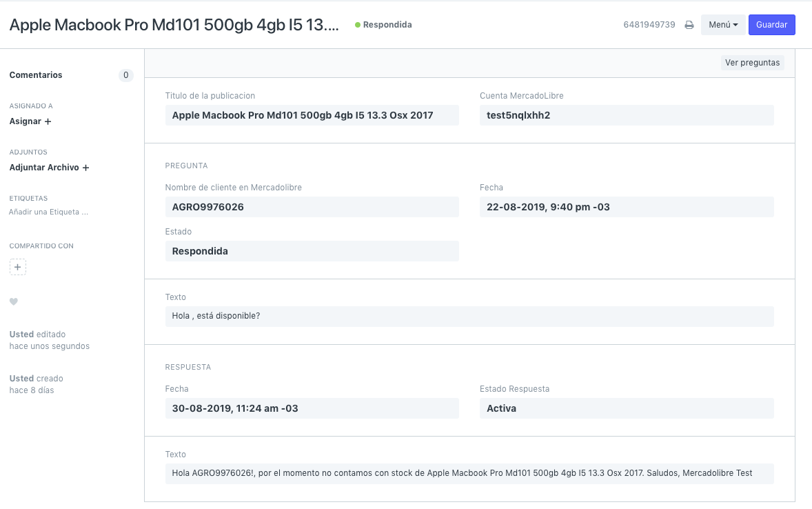
Task: Click the page title Apple Macbook Pro
Action: point(174,25)
